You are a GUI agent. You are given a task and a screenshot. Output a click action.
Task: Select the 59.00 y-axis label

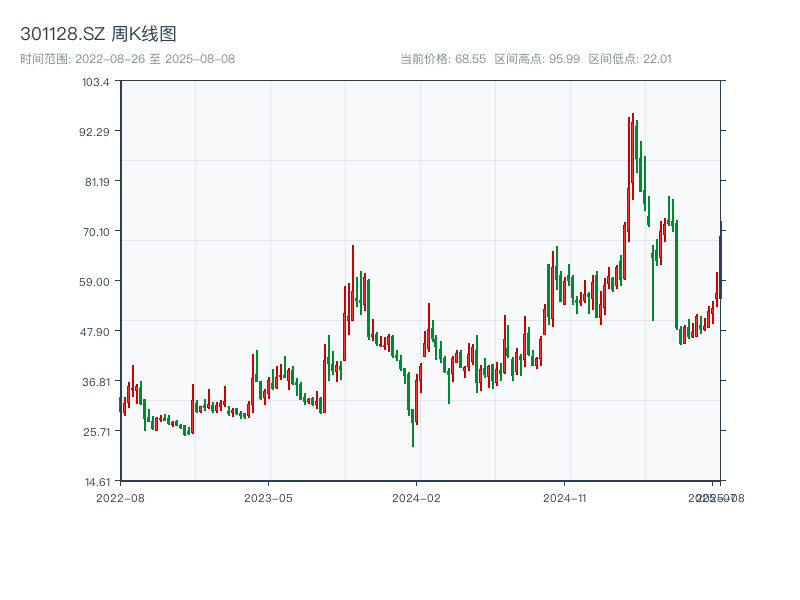pyautogui.click(x=96, y=281)
